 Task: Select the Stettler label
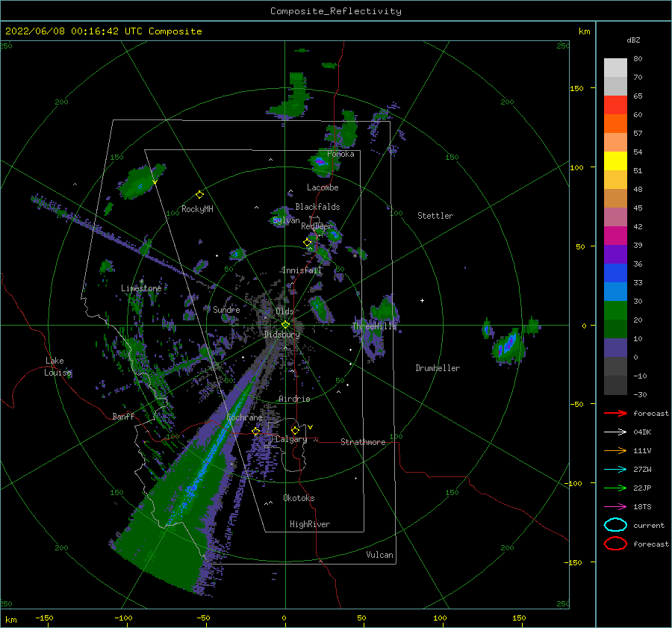tap(435, 216)
